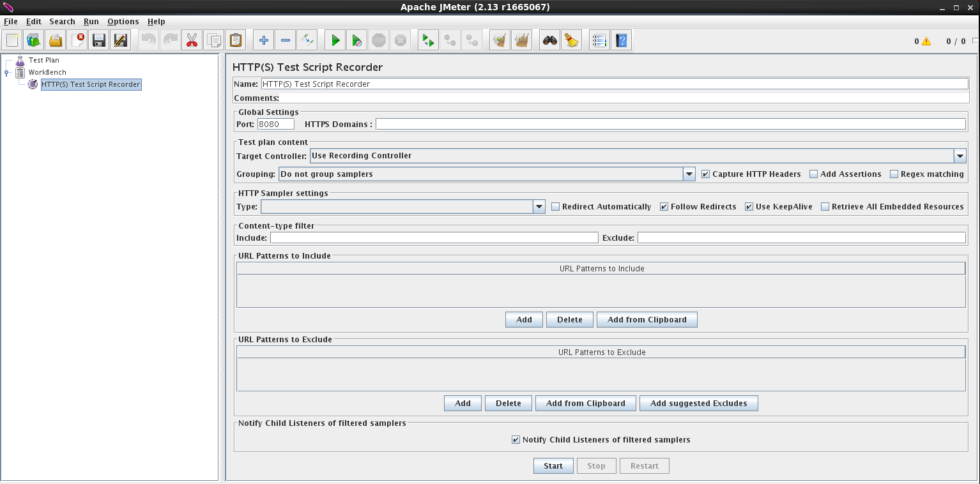The image size is (980, 484).
Task: Click the warning triangle error counter
Action: [x=926, y=41]
